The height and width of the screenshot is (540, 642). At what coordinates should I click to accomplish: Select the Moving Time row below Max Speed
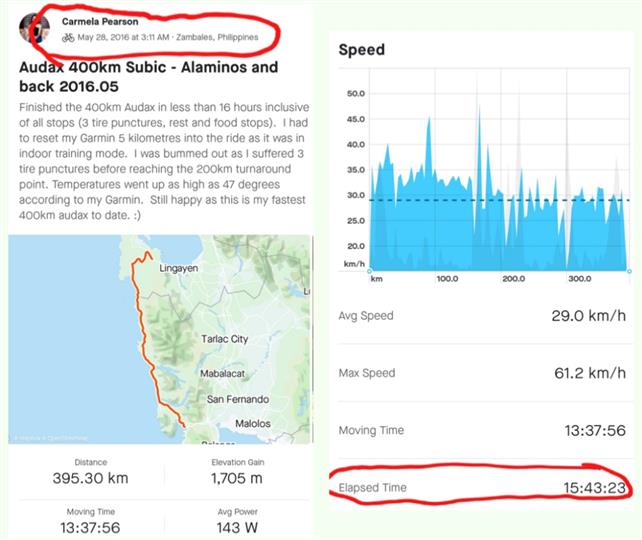tap(483, 430)
